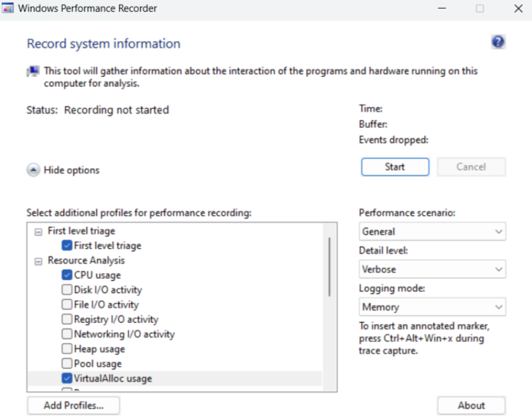Open the Logging mode dropdown
The height and width of the screenshot is (420, 532).
[x=433, y=307]
